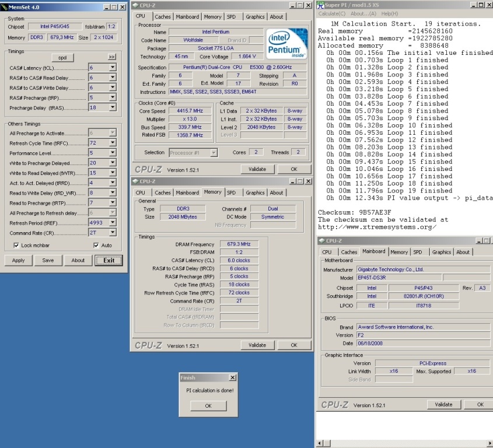Toggle the Auto checkbox in MemSet

coord(96,245)
